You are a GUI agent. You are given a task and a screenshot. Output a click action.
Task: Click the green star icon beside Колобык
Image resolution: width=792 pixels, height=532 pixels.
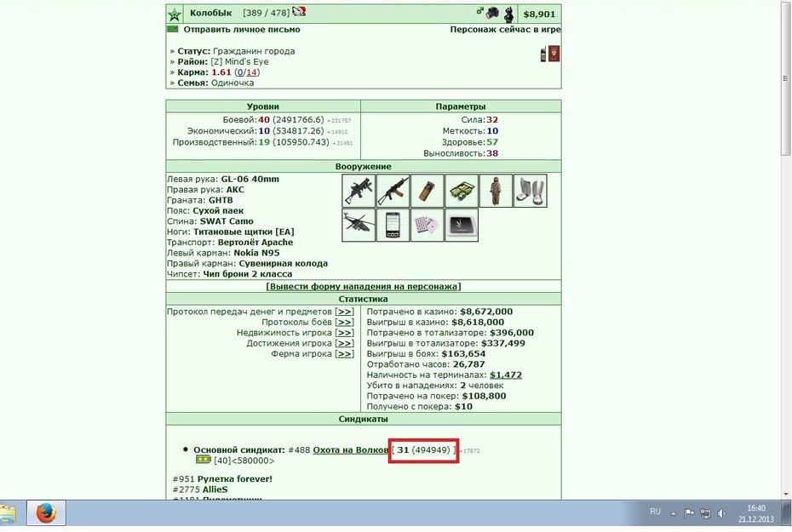[x=175, y=14]
